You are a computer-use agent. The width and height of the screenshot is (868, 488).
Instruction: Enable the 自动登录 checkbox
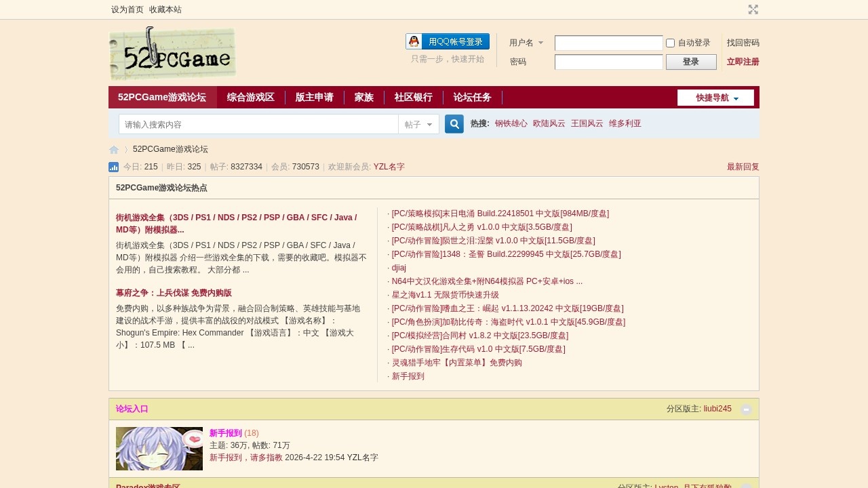pyautogui.click(x=670, y=43)
